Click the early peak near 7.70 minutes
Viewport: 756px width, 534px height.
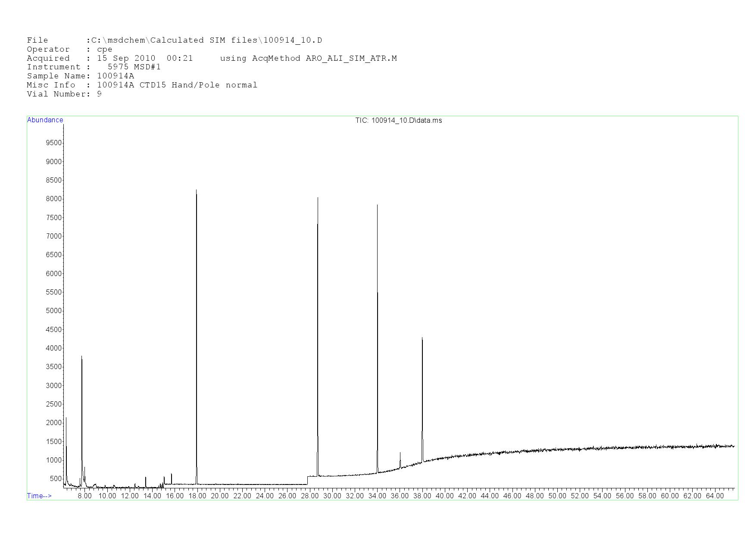(81, 357)
